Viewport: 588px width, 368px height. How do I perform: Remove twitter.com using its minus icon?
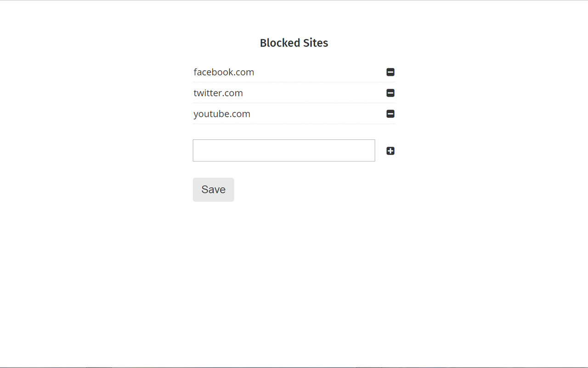(x=390, y=93)
